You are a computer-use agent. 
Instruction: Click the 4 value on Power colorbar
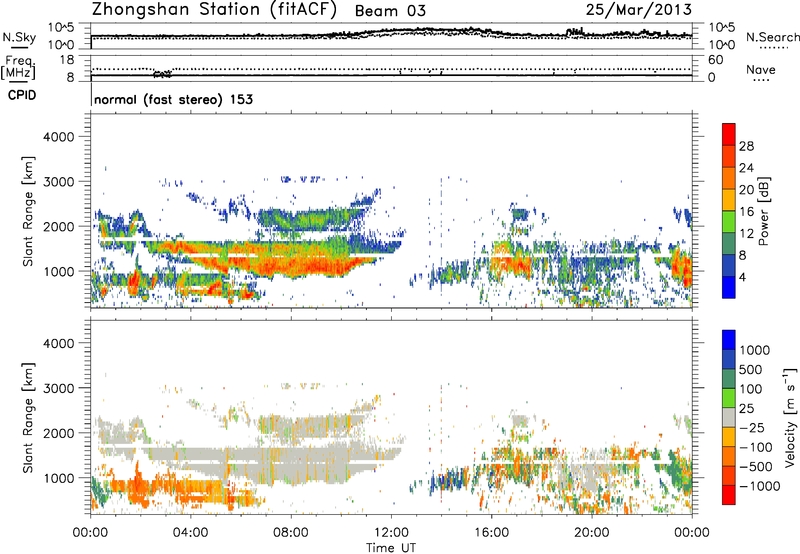click(x=742, y=277)
